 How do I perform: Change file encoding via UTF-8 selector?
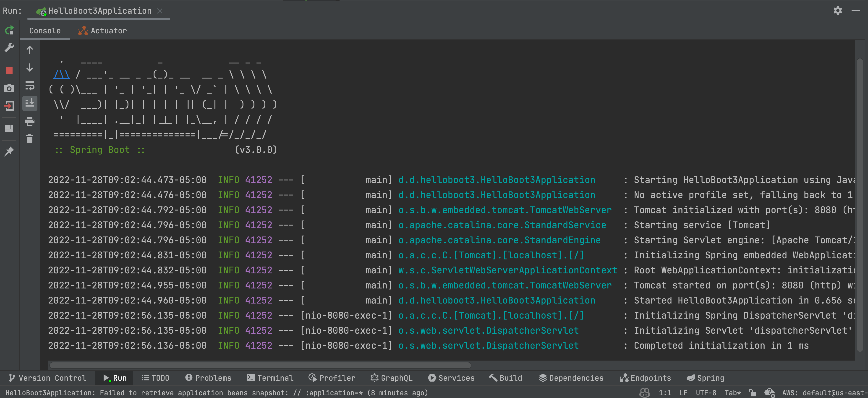pos(706,393)
